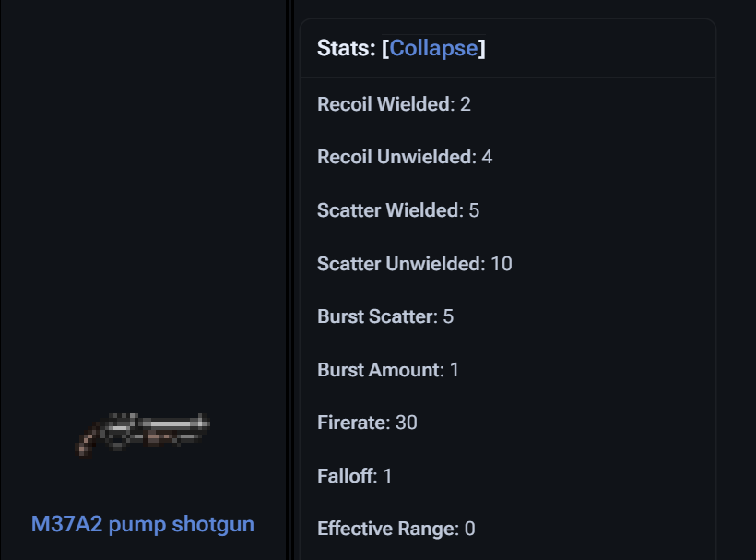Viewport: 756px width, 560px height.
Task: Click the Falloff stat label
Action: tap(345, 476)
